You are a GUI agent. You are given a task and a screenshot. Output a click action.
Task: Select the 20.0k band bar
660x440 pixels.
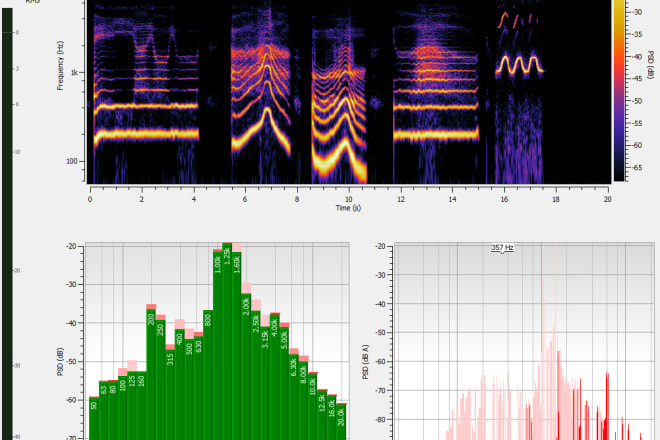(x=341, y=420)
